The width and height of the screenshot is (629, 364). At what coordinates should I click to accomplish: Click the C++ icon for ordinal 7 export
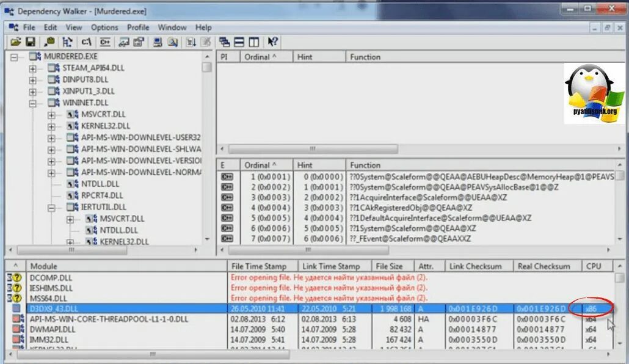(227, 238)
